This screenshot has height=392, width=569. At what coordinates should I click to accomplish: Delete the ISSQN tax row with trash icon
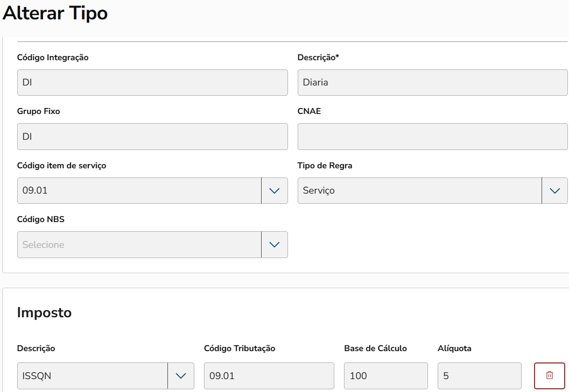pos(549,375)
